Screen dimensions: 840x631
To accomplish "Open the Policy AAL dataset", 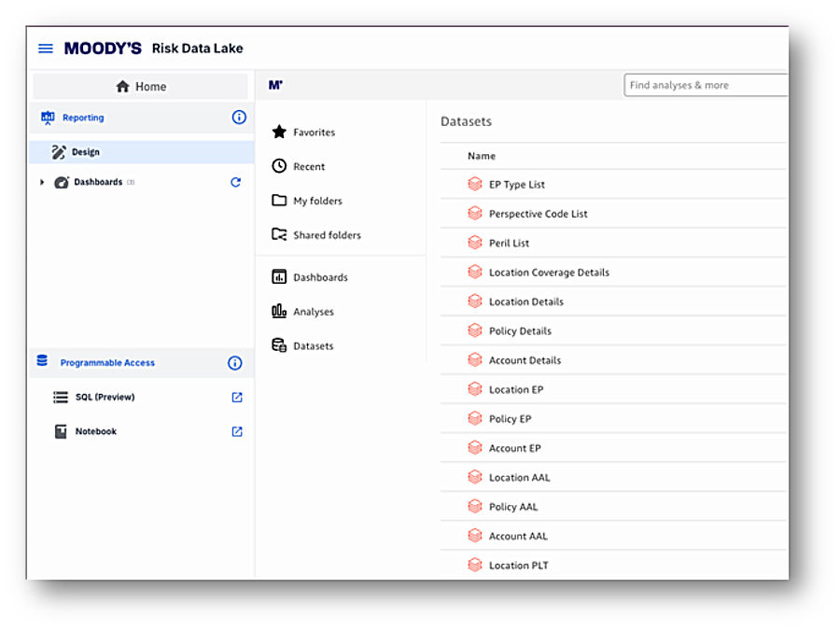I will pyautogui.click(x=513, y=507).
